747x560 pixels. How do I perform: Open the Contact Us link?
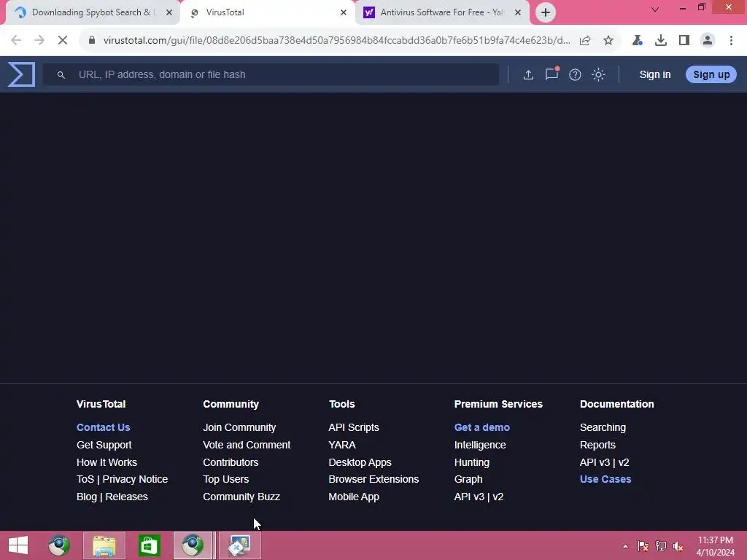click(103, 427)
